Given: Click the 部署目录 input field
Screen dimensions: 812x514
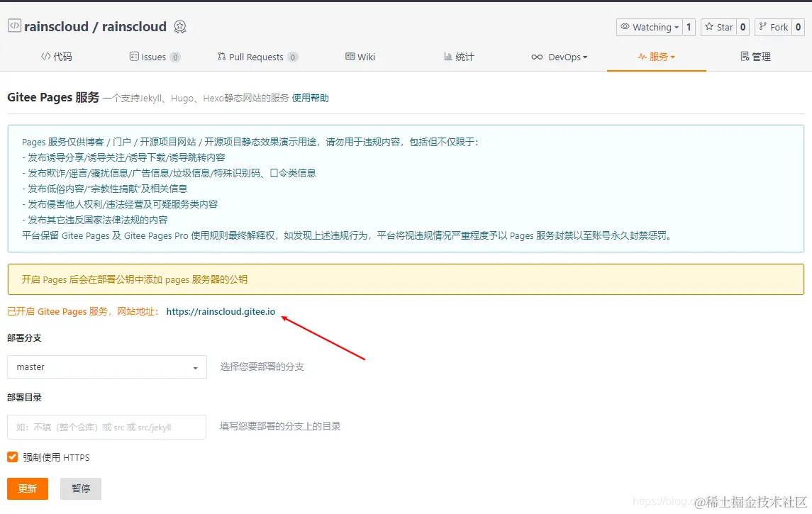Looking at the screenshot, I should tap(106, 427).
